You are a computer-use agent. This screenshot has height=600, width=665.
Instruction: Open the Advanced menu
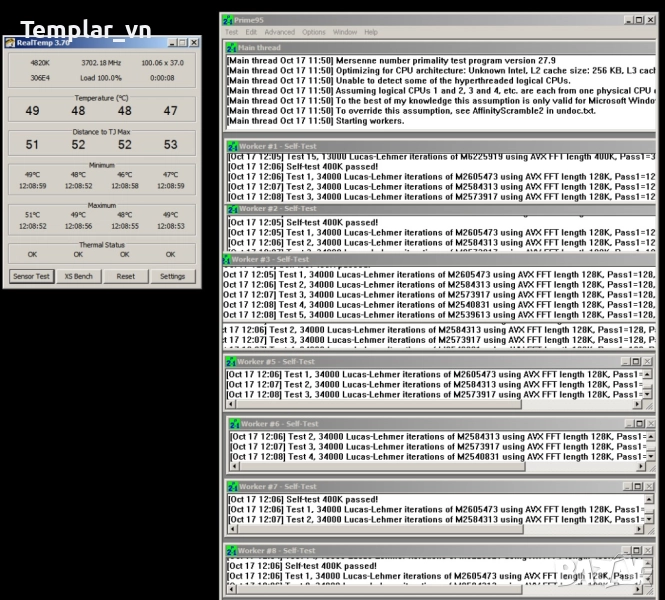click(280, 32)
